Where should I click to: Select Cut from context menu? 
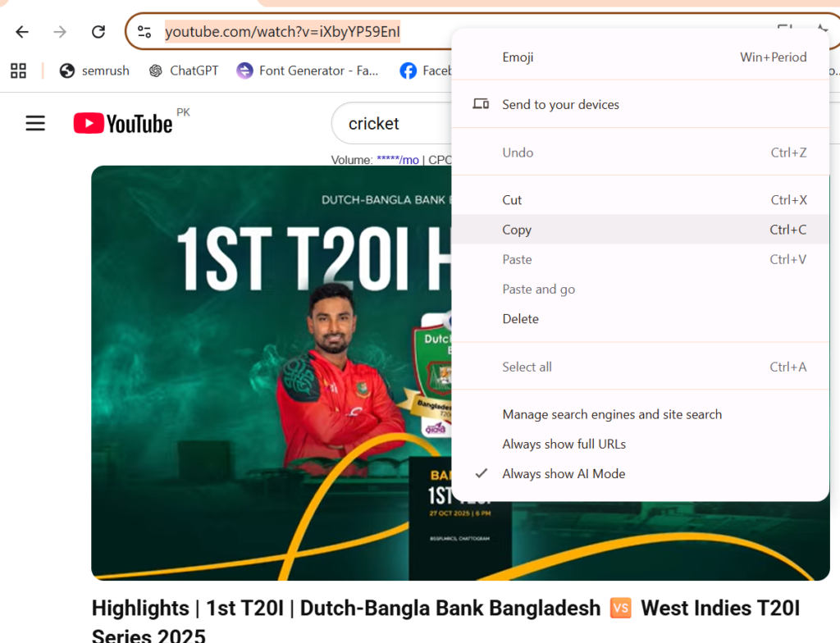[640, 200]
